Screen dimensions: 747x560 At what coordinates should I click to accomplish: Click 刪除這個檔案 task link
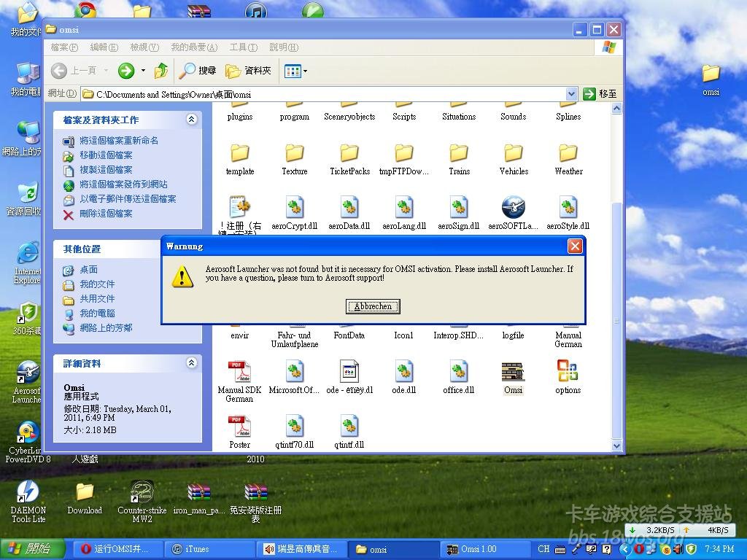point(106,214)
